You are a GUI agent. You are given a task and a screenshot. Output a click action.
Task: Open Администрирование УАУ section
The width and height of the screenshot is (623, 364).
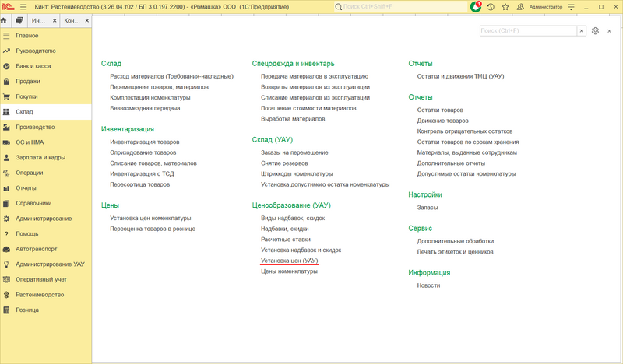pyautogui.click(x=46, y=264)
